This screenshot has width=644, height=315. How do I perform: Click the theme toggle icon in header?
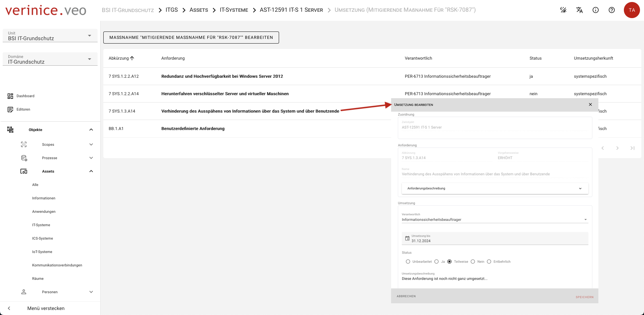pos(563,10)
